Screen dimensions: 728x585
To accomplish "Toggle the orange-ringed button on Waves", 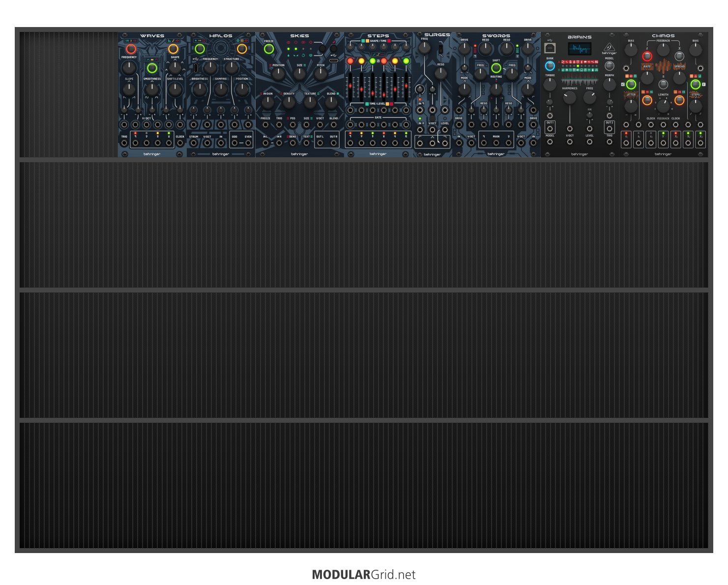I will pos(173,49).
